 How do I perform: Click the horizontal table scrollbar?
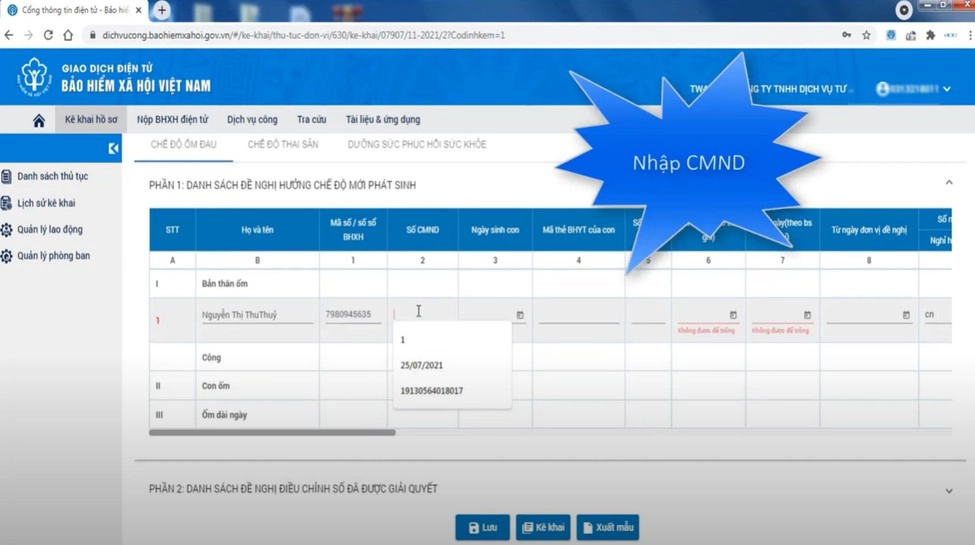coord(272,433)
